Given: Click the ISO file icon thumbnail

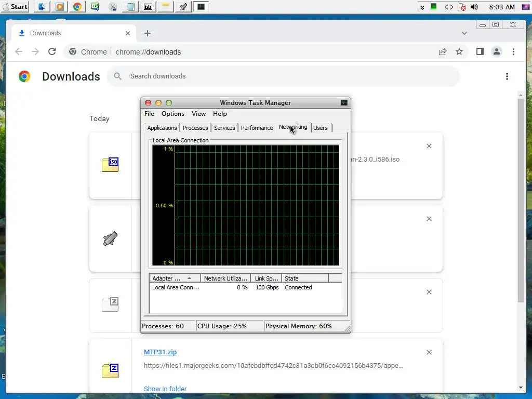Looking at the screenshot, I should [110, 165].
